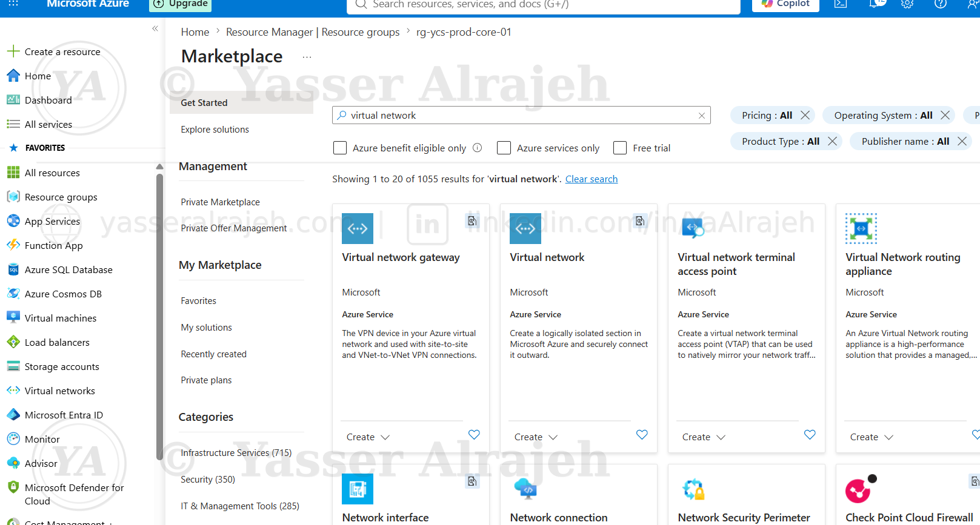Viewport: 980px width, 525px height.
Task: Open Help question mark icon
Action: tap(941, 4)
